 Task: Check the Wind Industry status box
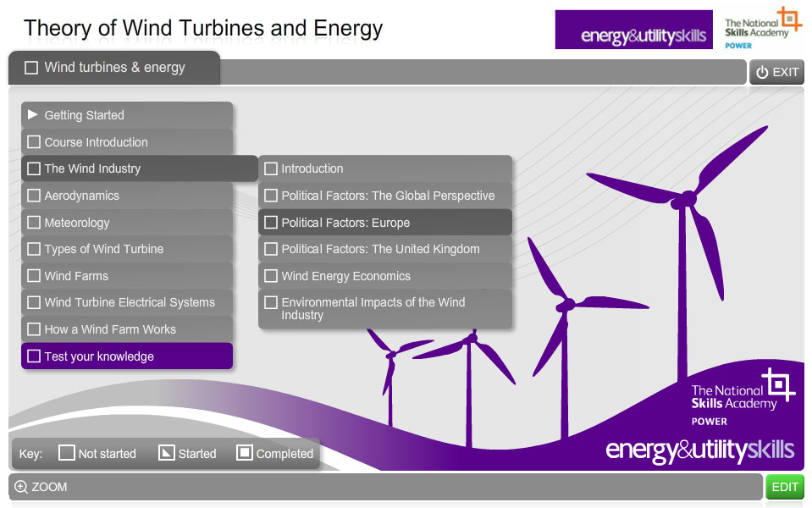point(34,168)
